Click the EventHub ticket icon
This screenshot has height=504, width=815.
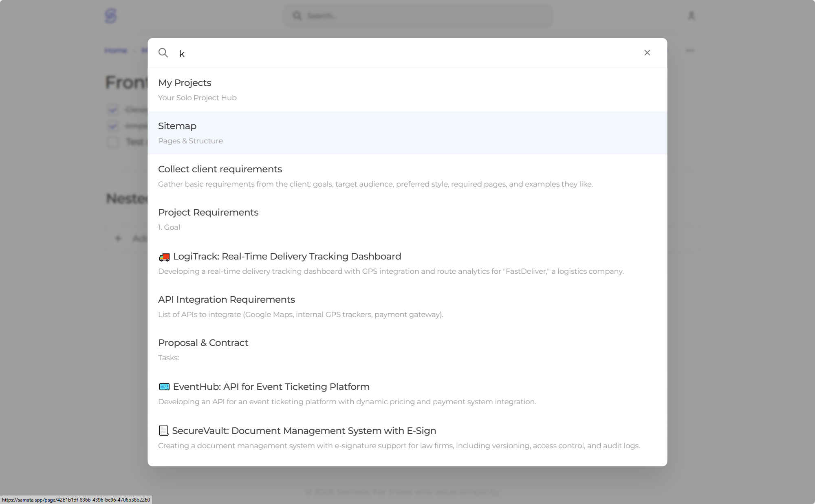[x=164, y=387]
